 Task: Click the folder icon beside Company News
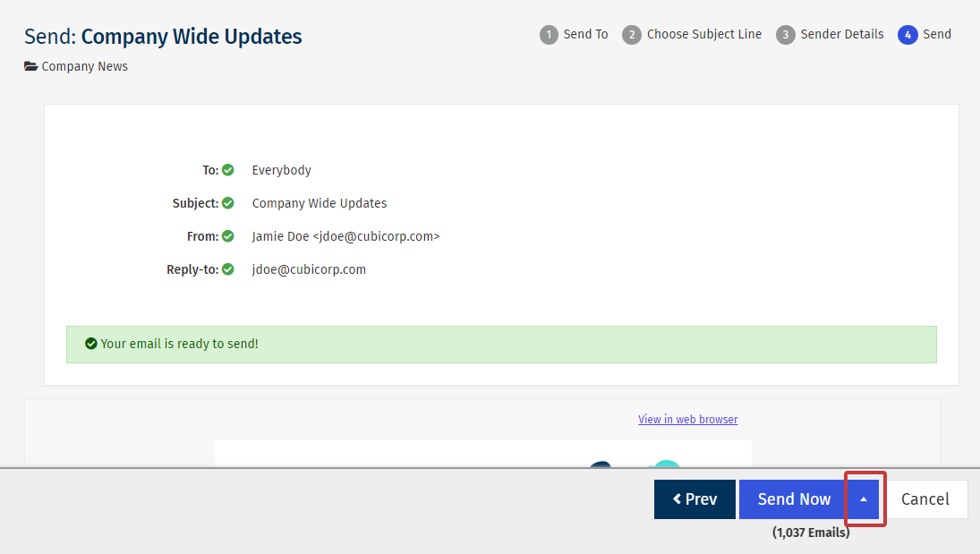click(30, 66)
